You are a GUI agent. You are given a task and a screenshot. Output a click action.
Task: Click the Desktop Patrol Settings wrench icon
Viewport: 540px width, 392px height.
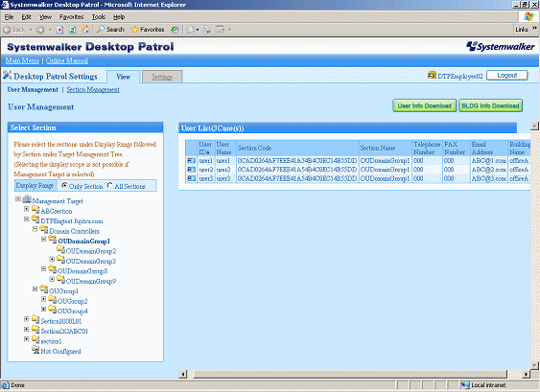tap(8, 75)
